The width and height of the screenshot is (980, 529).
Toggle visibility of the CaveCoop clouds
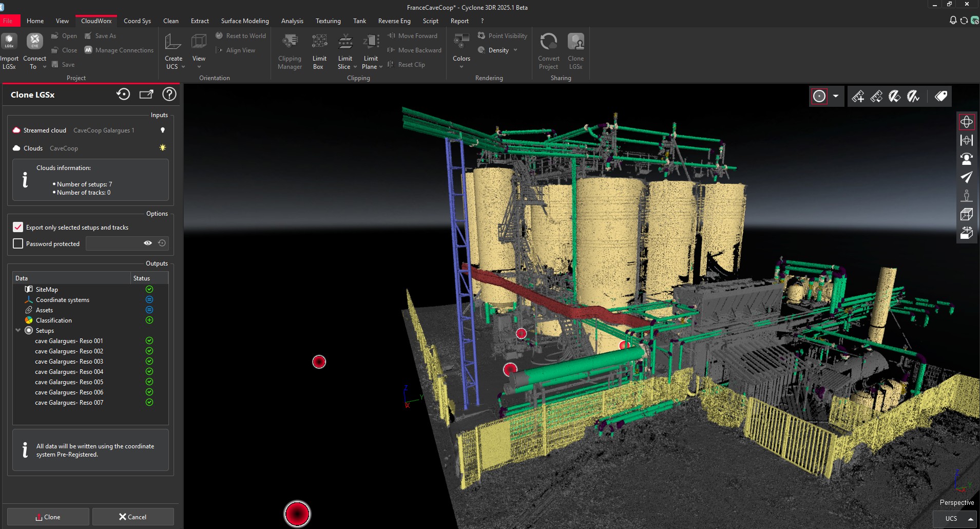[162, 148]
